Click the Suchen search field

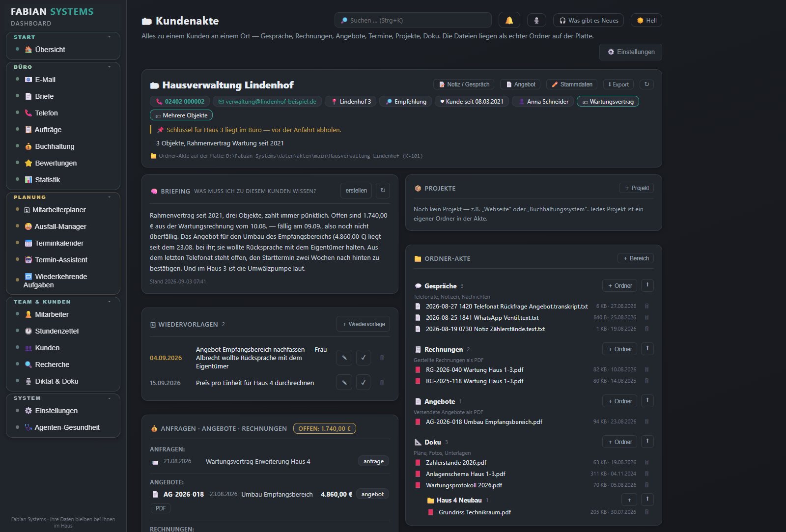point(413,20)
